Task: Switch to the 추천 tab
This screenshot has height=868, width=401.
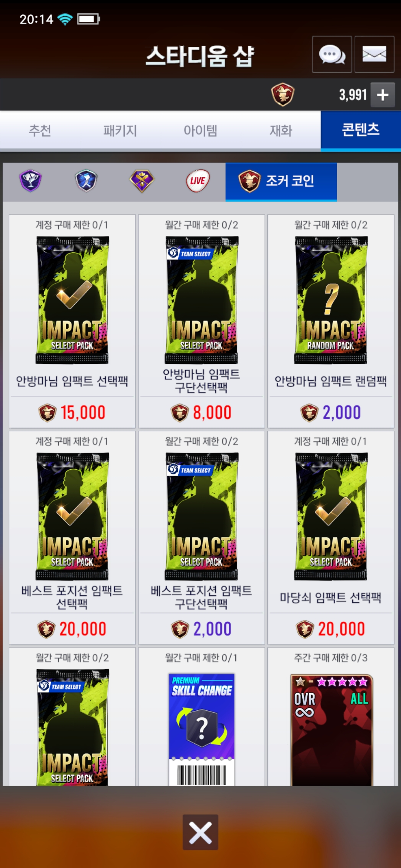Action: (x=40, y=131)
